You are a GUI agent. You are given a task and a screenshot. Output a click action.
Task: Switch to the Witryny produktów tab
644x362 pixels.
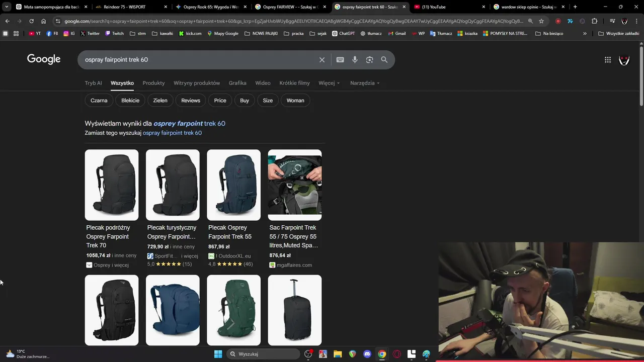197,83
